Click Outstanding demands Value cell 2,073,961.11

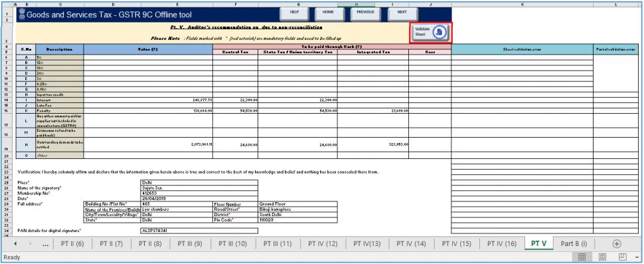148,144
